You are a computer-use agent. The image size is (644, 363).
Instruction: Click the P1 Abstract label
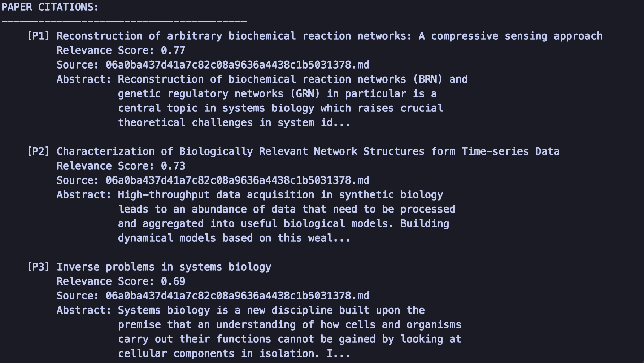[x=84, y=79]
